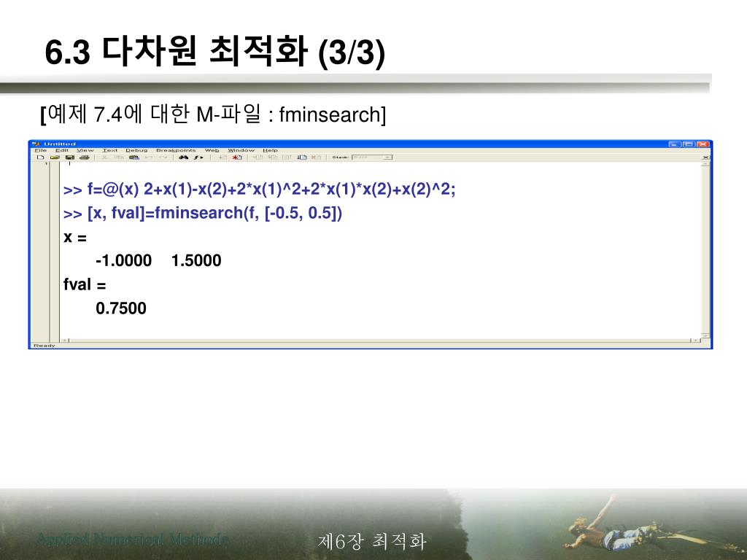Click the value 1.5000
This screenshot has height=560, width=747.
[196, 260]
